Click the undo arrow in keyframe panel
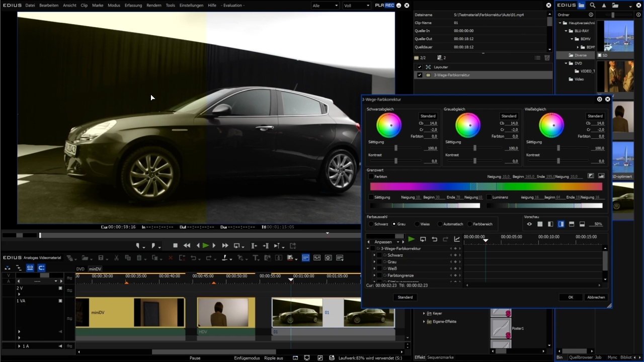The width and height of the screenshot is (644, 362). (x=434, y=239)
